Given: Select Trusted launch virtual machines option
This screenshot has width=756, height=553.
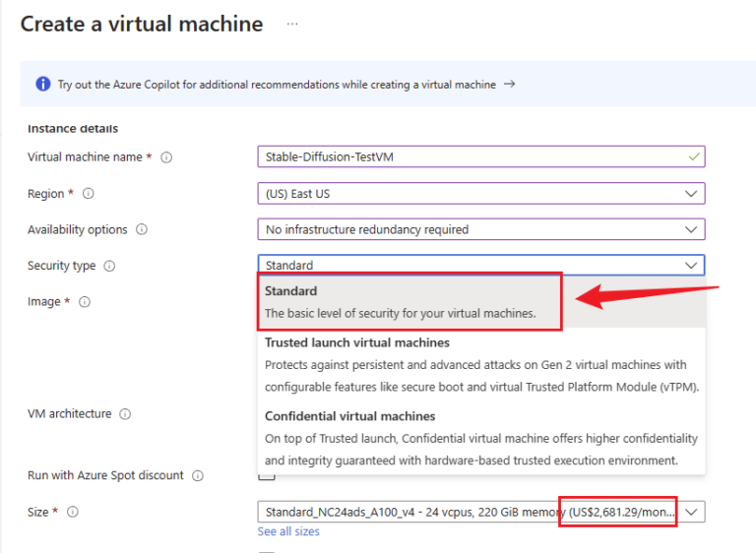Looking at the screenshot, I should (481, 364).
